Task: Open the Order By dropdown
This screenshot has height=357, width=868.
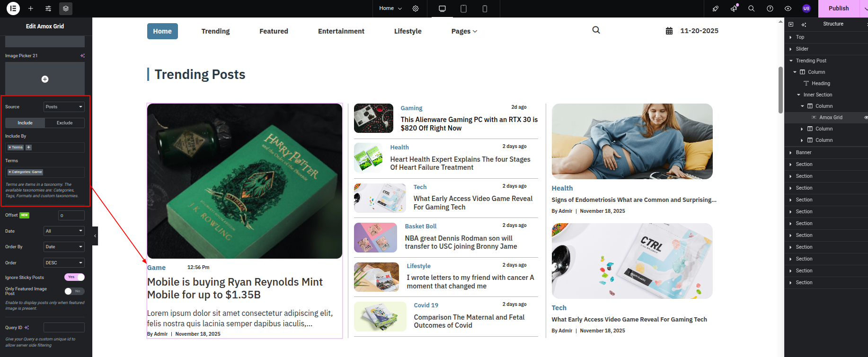Action: coord(64,247)
